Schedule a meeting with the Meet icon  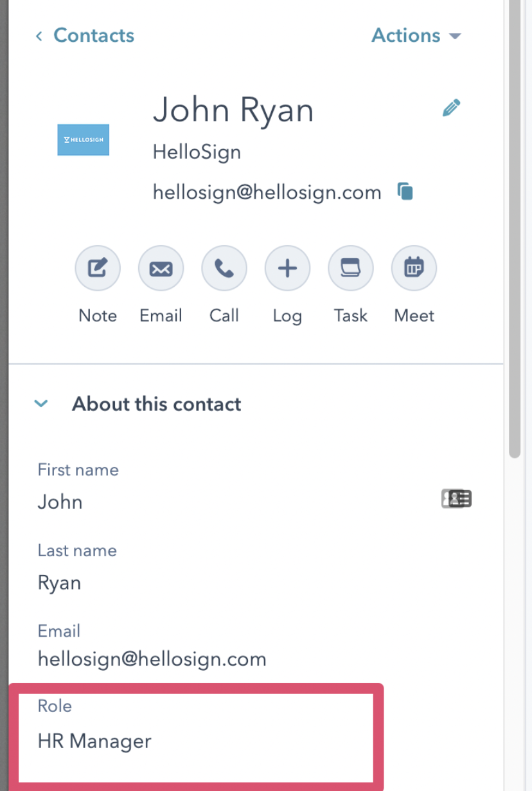[x=414, y=268]
